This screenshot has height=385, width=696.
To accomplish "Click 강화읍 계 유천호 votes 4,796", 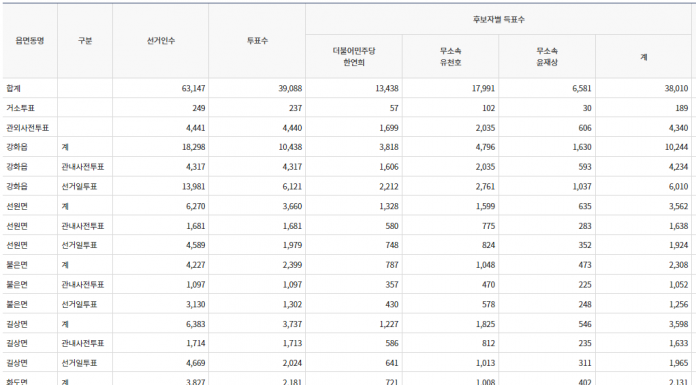I will coord(485,147).
